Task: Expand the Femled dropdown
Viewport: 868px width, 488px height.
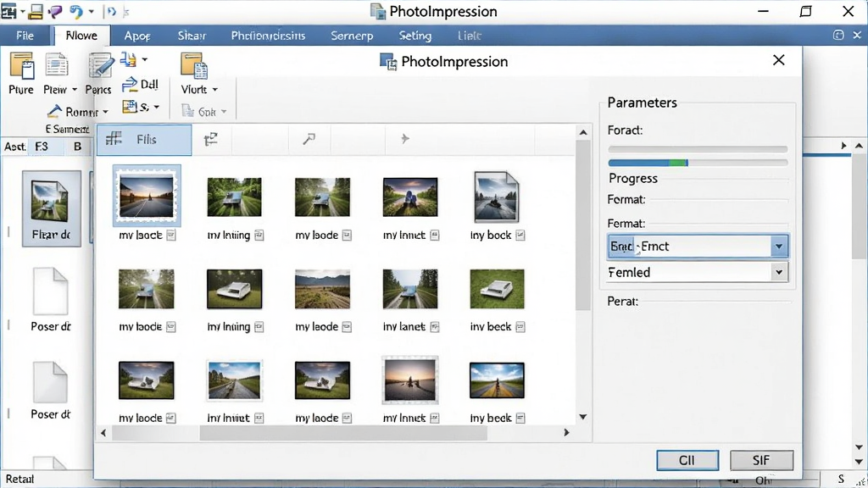Action: pyautogui.click(x=779, y=272)
